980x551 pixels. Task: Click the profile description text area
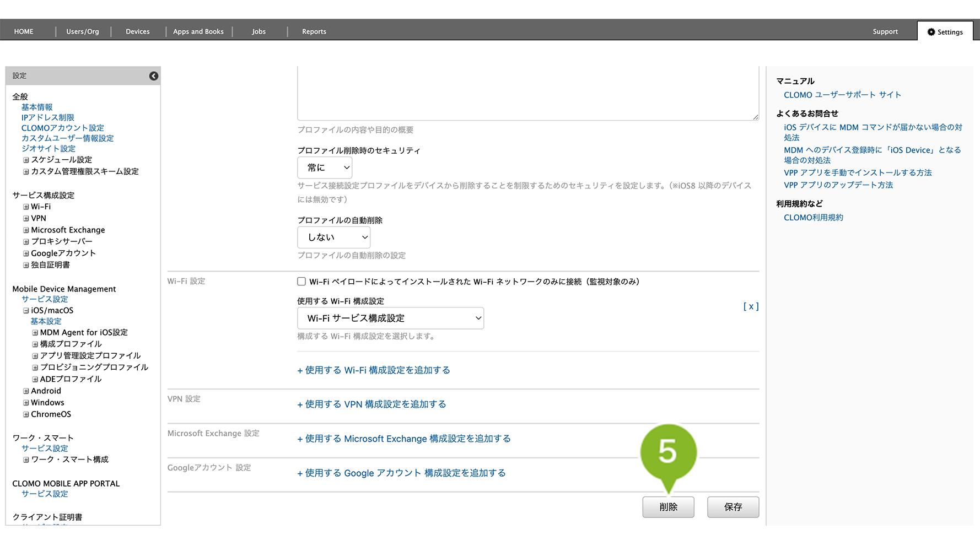(527, 93)
